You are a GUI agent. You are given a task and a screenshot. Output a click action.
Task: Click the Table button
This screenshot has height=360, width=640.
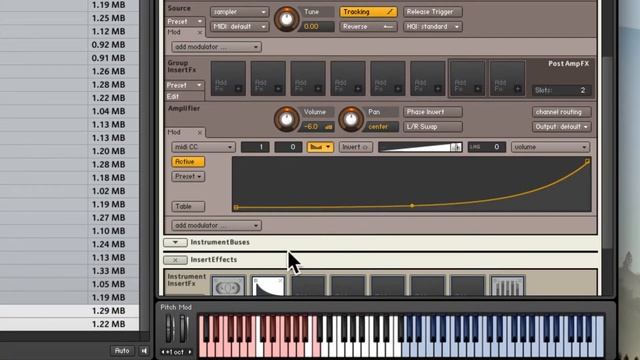[x=188, y=207]
